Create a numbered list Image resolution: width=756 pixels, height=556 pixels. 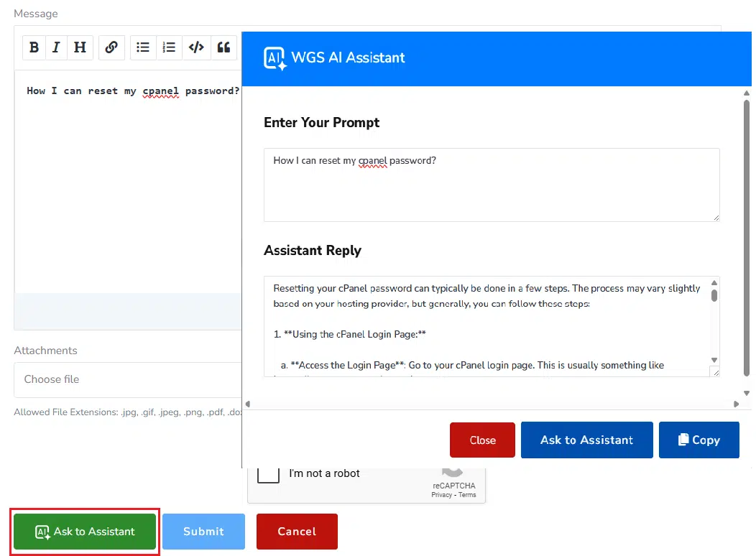tap(169, 47)
